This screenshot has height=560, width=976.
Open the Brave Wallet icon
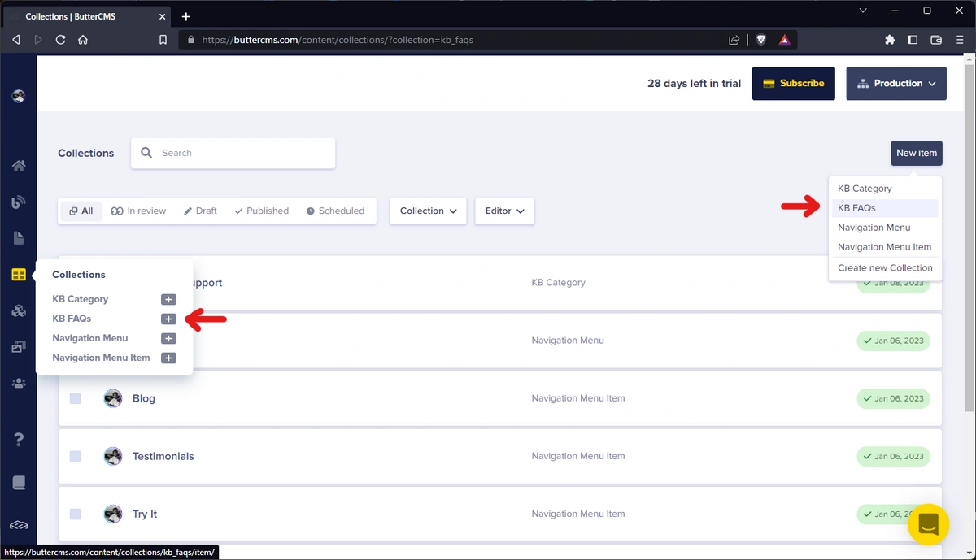tap(936, 39)
